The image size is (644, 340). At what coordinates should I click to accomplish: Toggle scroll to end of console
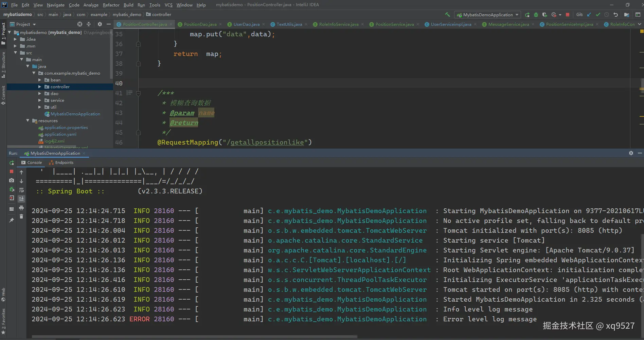tap(21, 199)
